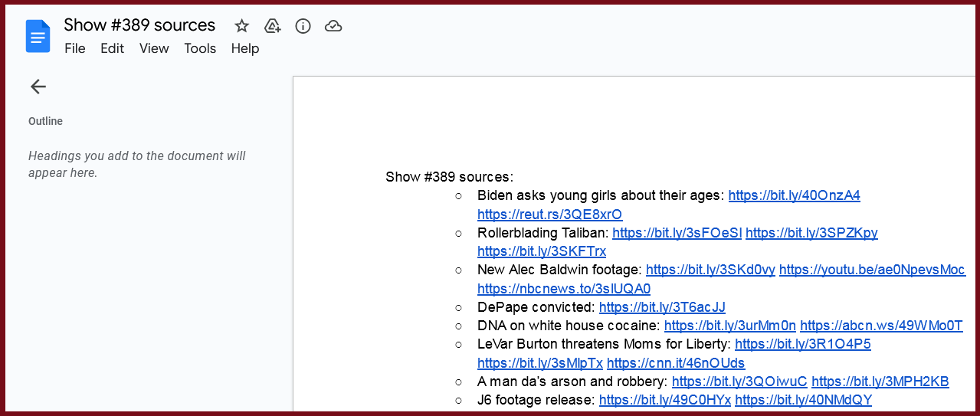Open link https://bit.ly/40NMdQY
The height and width of the screenshot is (416, 980).
[803, 400]
